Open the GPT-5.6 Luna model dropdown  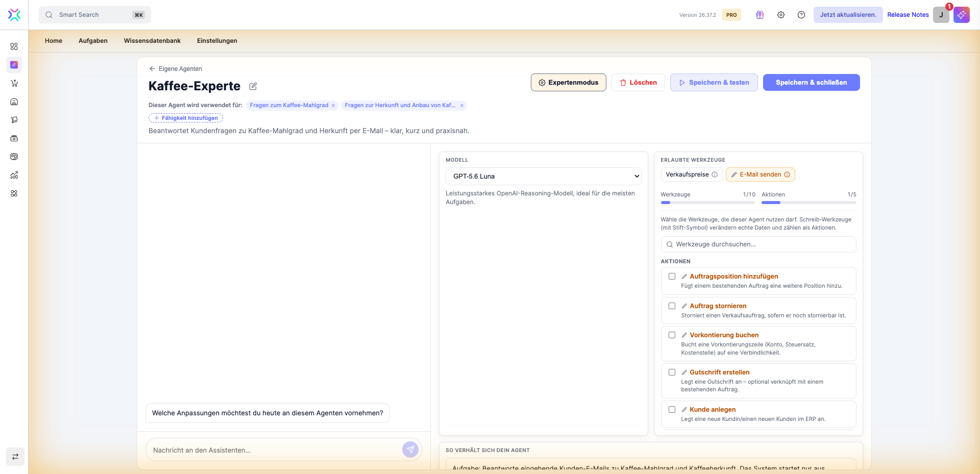click(543, 176)
